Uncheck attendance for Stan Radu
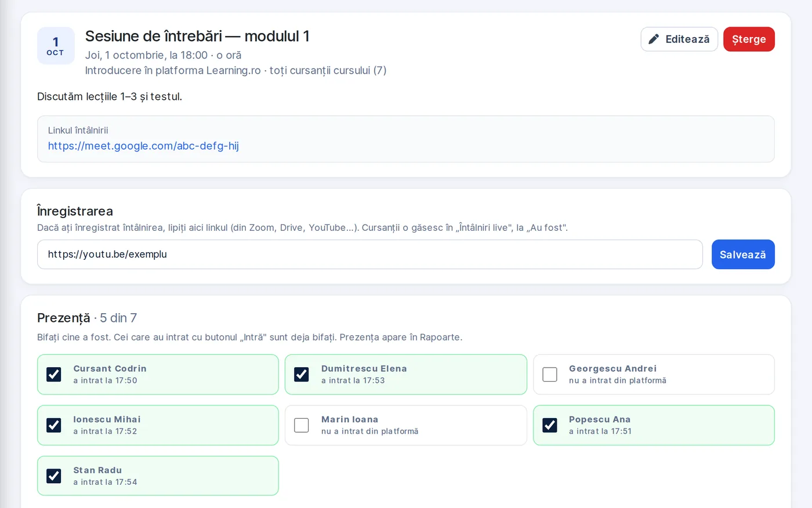This screenshot has width=812, height=508. (54, 476)
